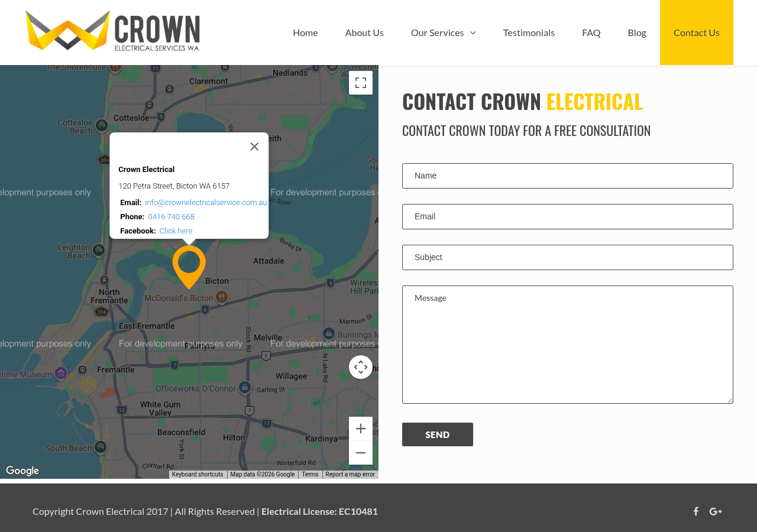Zoom in on the map
Screen dimensions: 757x532
360,427
